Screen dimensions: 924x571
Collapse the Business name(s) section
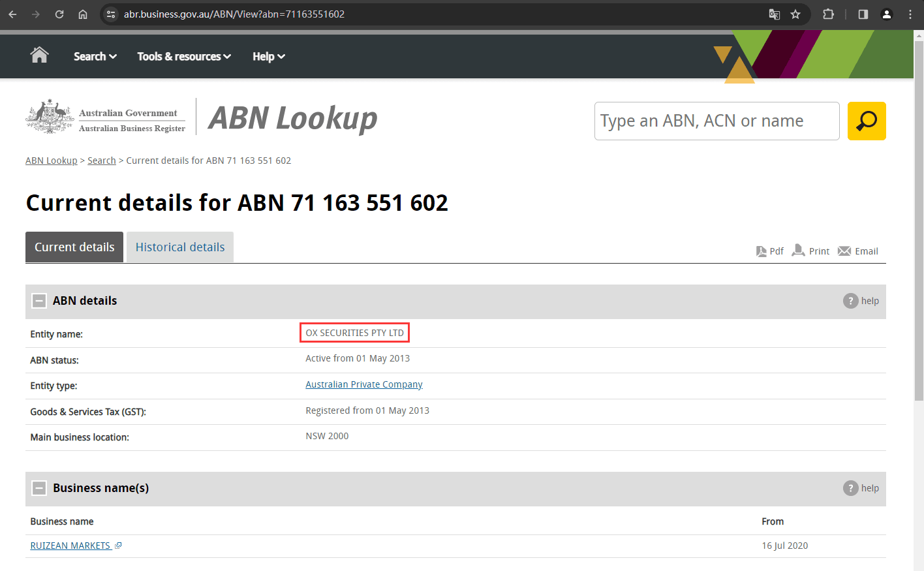pos(39,488)
